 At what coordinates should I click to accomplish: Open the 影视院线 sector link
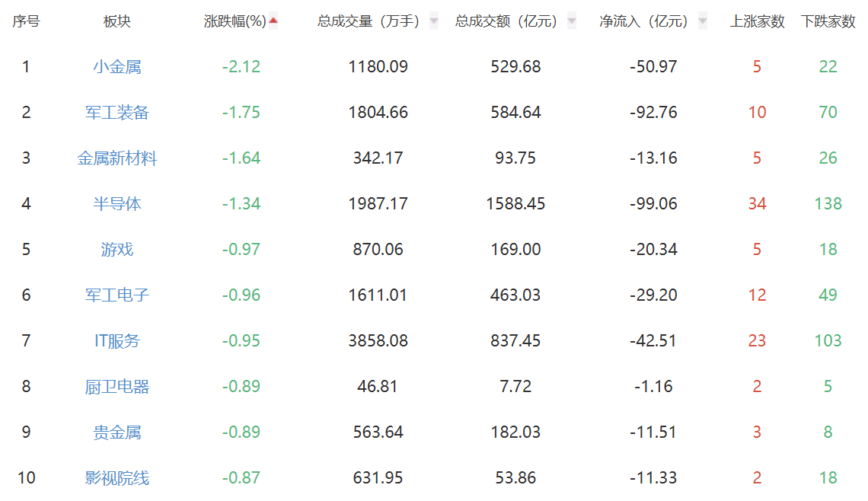pyautogui.click(x=117, y=478)
